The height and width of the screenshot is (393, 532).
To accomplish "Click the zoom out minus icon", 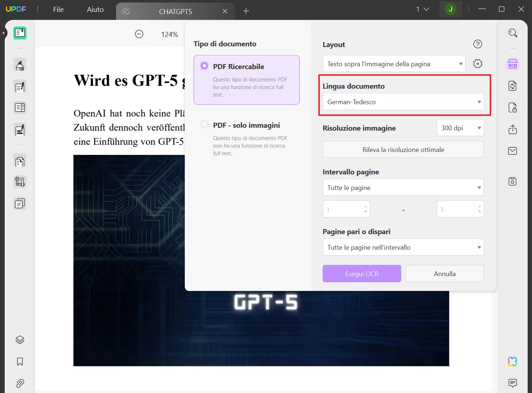I will pos(139,34).
